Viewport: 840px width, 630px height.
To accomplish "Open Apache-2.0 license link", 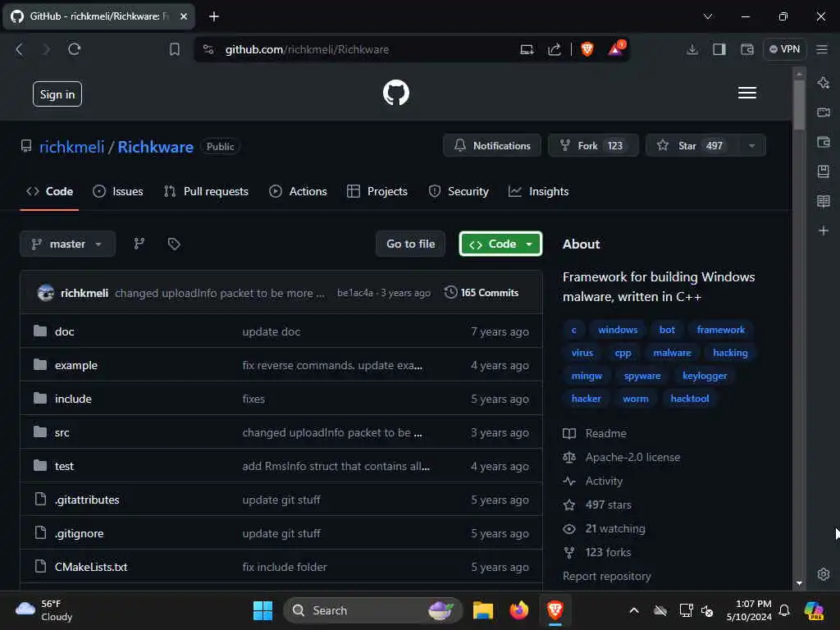I will (x=632, y=457).
